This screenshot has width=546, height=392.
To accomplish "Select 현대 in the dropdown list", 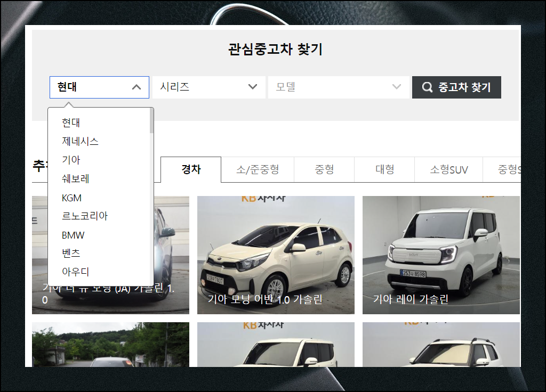I will 71,123.
